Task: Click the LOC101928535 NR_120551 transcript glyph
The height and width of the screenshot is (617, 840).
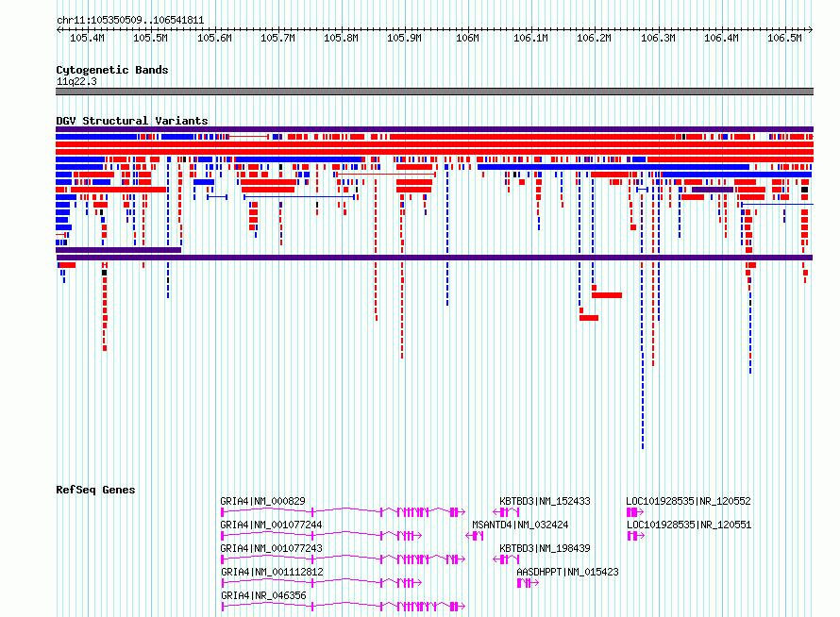Action: [635, 535]
